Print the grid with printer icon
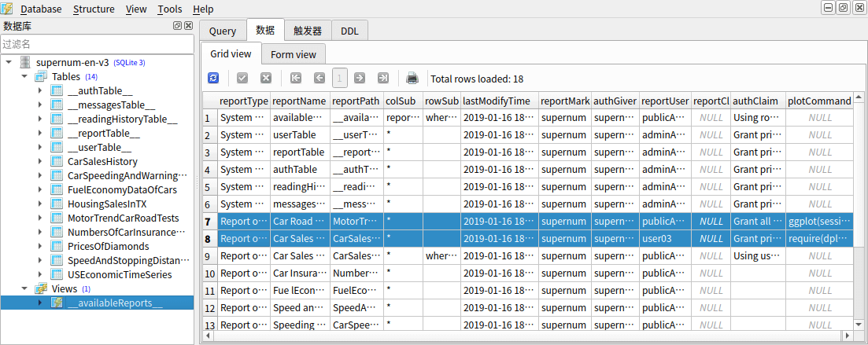 pos(412,78)
